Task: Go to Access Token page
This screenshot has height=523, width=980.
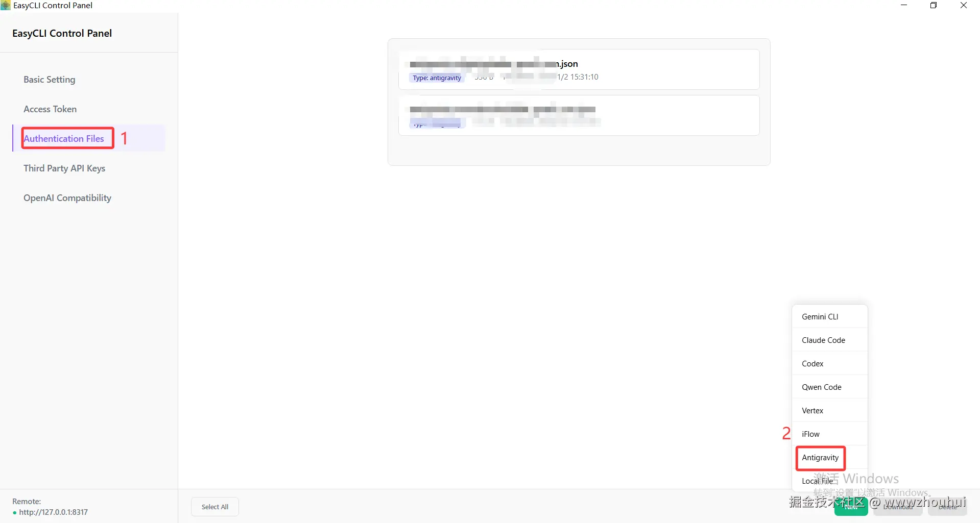Action: (50, 109)
